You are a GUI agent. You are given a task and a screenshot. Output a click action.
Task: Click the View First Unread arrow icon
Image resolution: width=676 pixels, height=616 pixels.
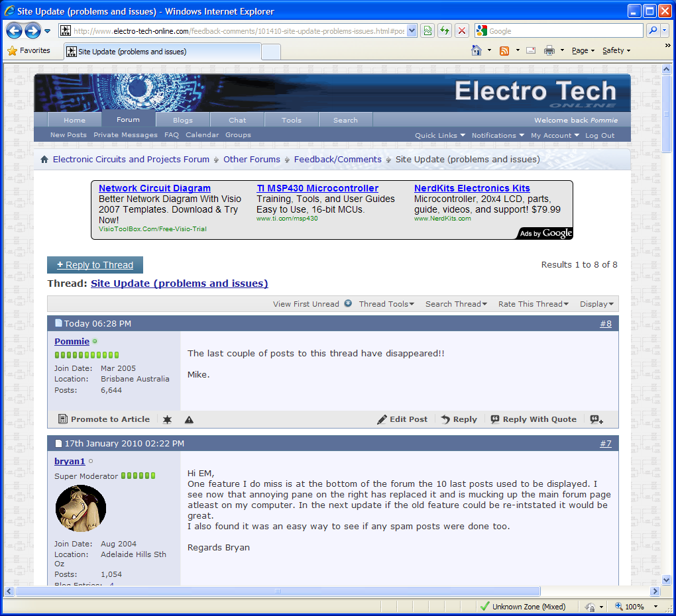point(348,303)
